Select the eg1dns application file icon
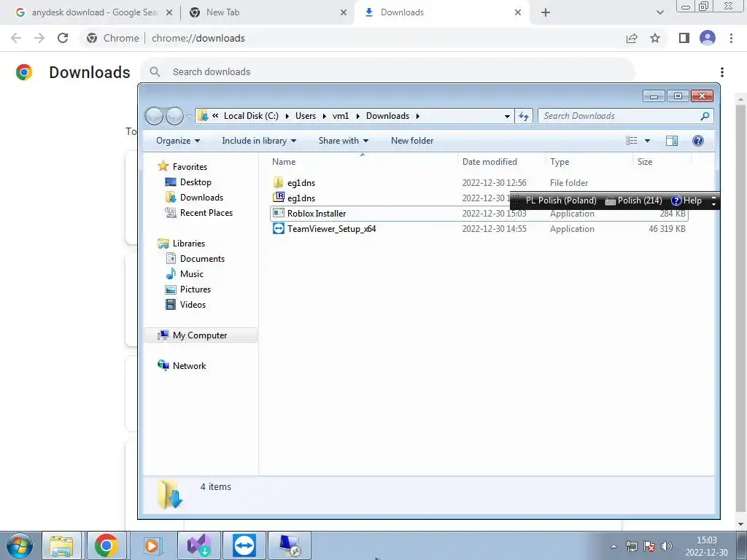 (x=278, y=198)
